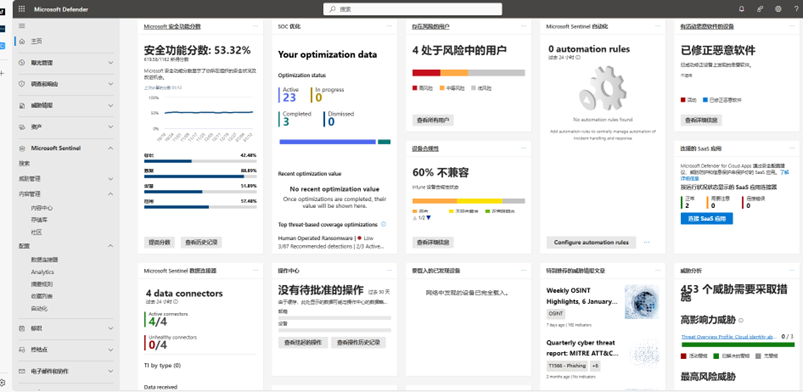
Task: Open the notifications bell
Action: click(742, 9)
